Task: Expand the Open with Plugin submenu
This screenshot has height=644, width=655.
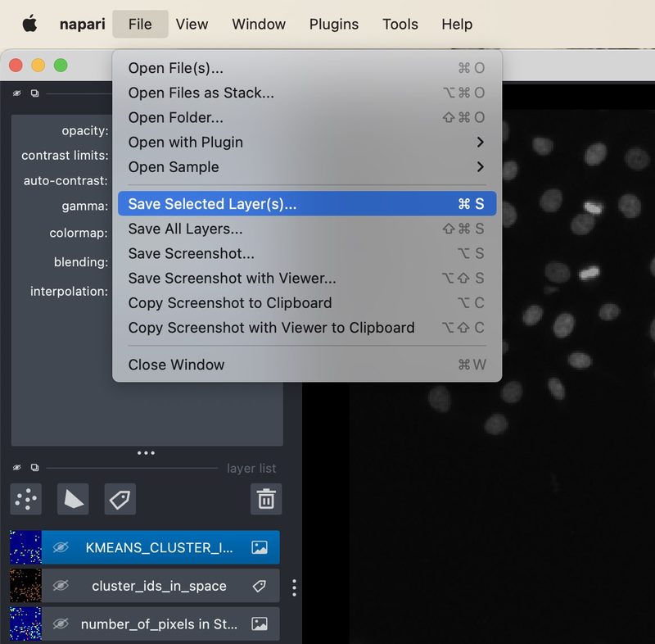Action: pos(307,142)
